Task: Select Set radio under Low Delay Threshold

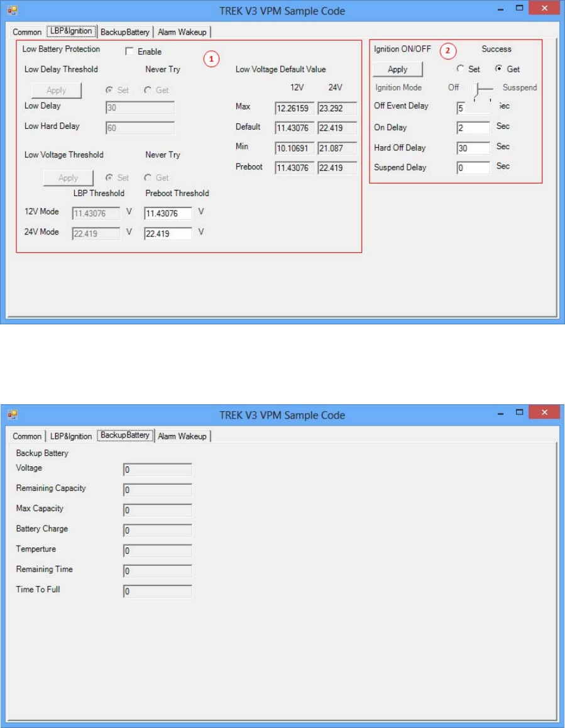Action: tap(109, 90)
